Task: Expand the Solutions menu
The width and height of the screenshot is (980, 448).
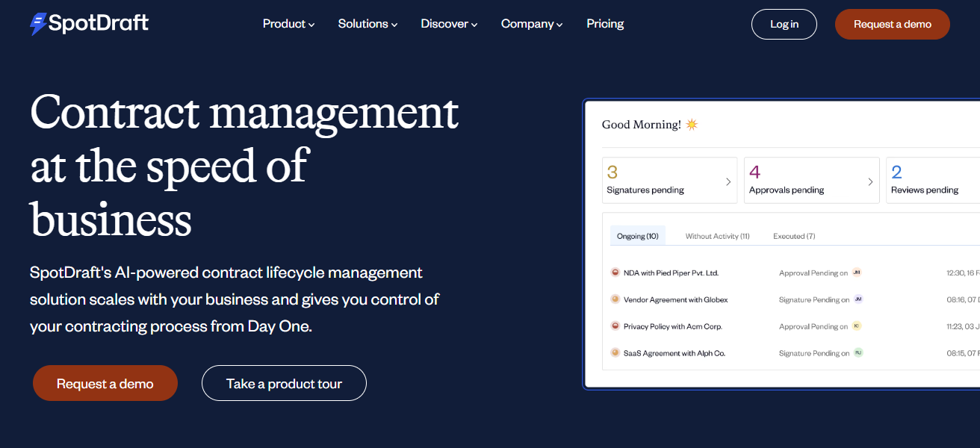Action: tap(367, 24)
